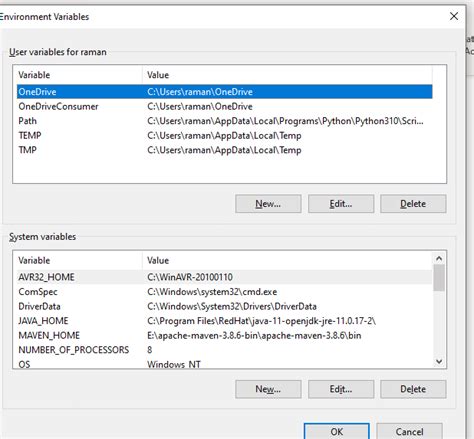Click the RedHat openjdk path value
This screenshot has width=474, height=439.
tap(262, 321)
